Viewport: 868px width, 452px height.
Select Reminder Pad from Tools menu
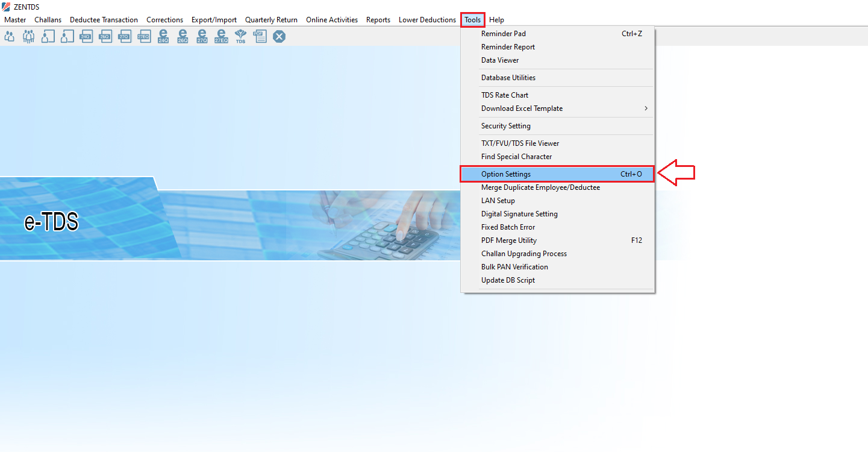pyautogui.click(x=558, y=34)
